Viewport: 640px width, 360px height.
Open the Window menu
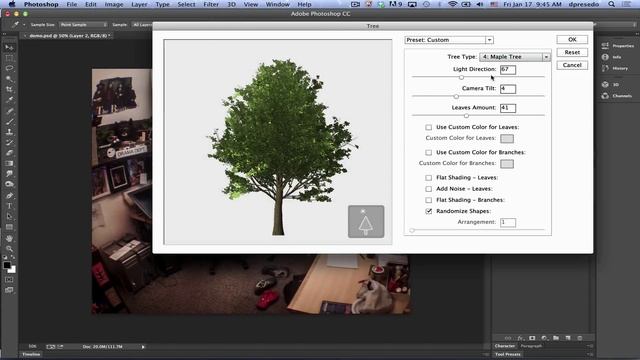pyautogui.click(x=278, y=4)
